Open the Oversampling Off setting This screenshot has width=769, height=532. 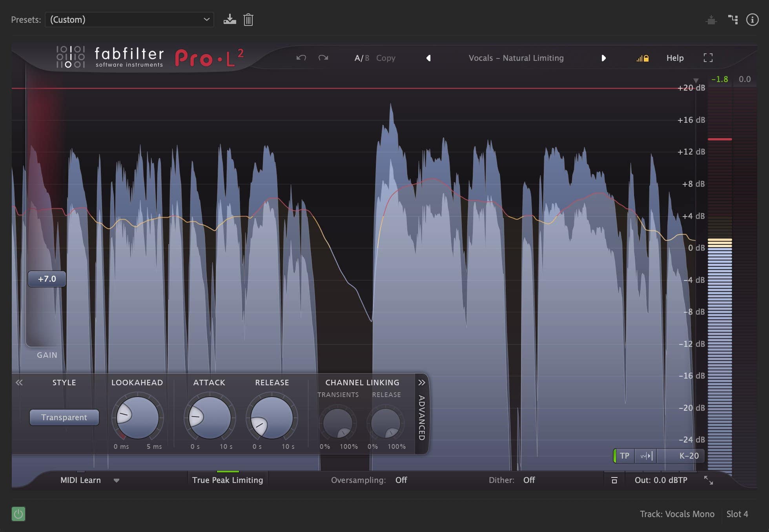coord(401,480)
